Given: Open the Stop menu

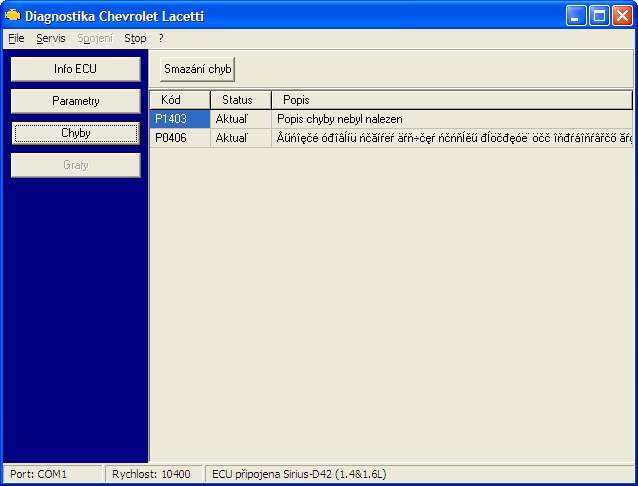Looking at the screenshot, I should point(135,39).
